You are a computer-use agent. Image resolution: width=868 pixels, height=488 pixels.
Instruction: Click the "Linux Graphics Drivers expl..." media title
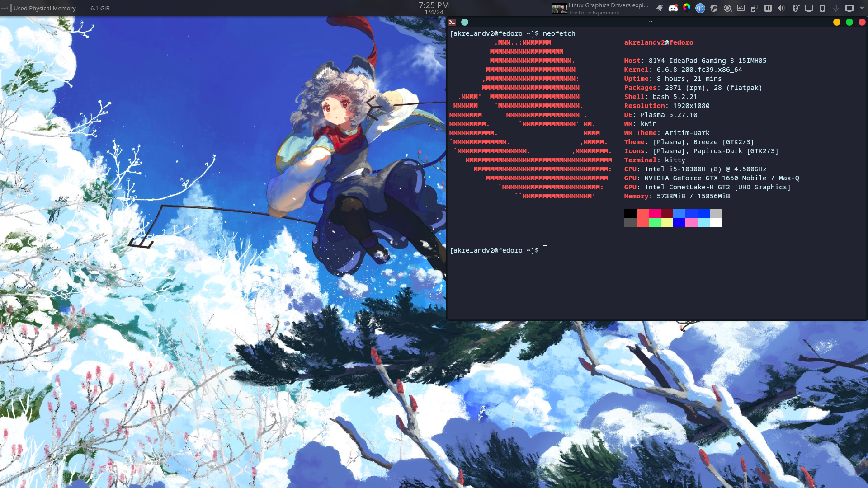click(609, 5)
